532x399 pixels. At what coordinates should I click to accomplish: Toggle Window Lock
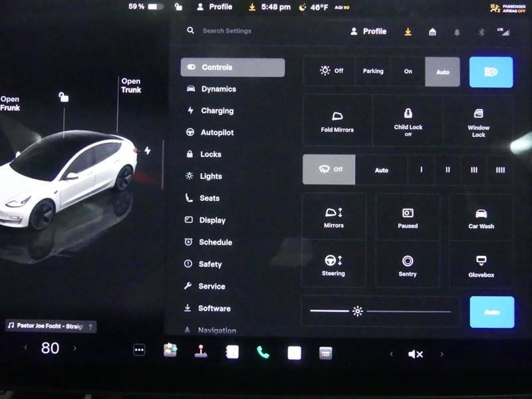tap(479, 120)
